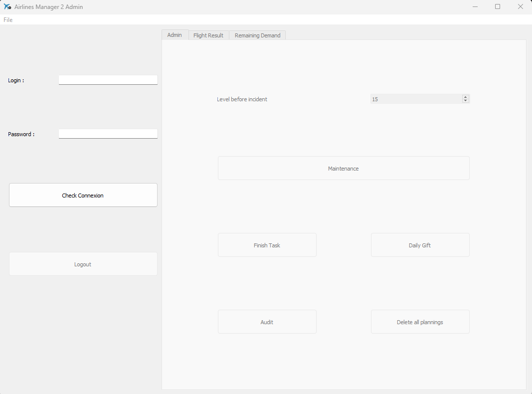This screenshot has width=532, height=394.
Task: Select the Admin tab
Action: [x=175, y=35]
